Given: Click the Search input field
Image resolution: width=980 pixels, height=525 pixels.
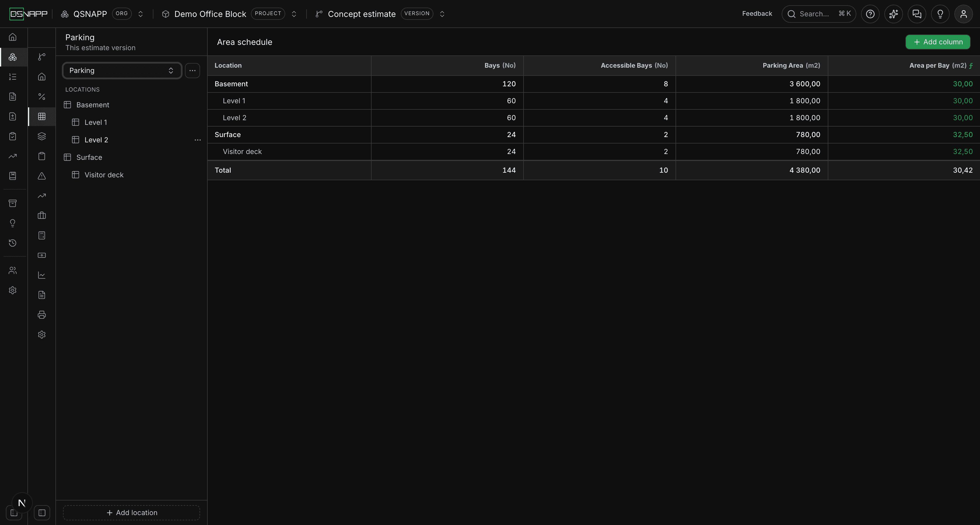Looking at the screenshot, I should (x=819, y=14).
